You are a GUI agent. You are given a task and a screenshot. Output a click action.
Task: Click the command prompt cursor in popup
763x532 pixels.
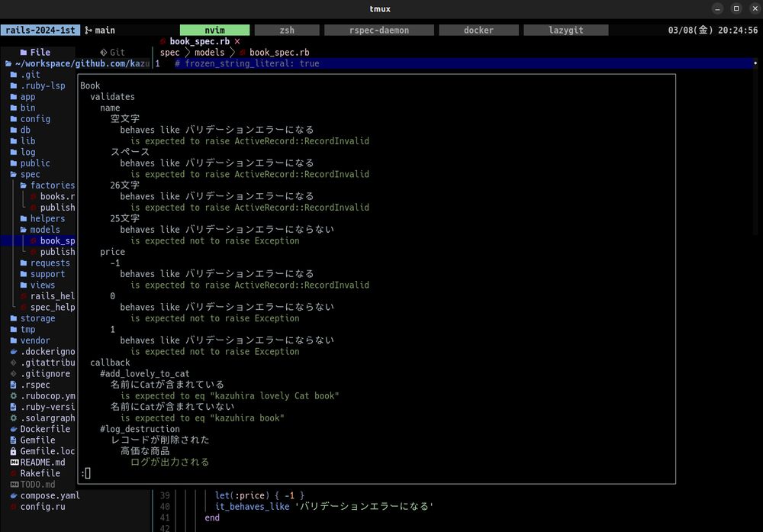pos(88,473)
